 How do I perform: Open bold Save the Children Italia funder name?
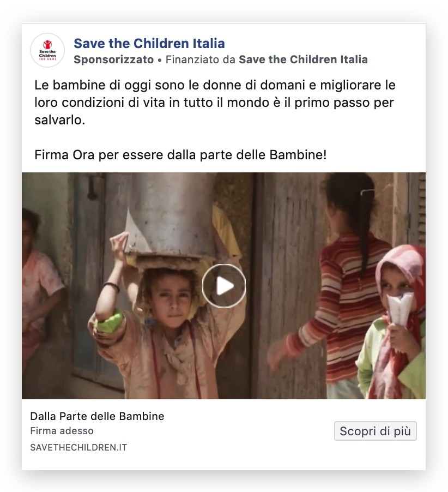[x=303, y=59]
